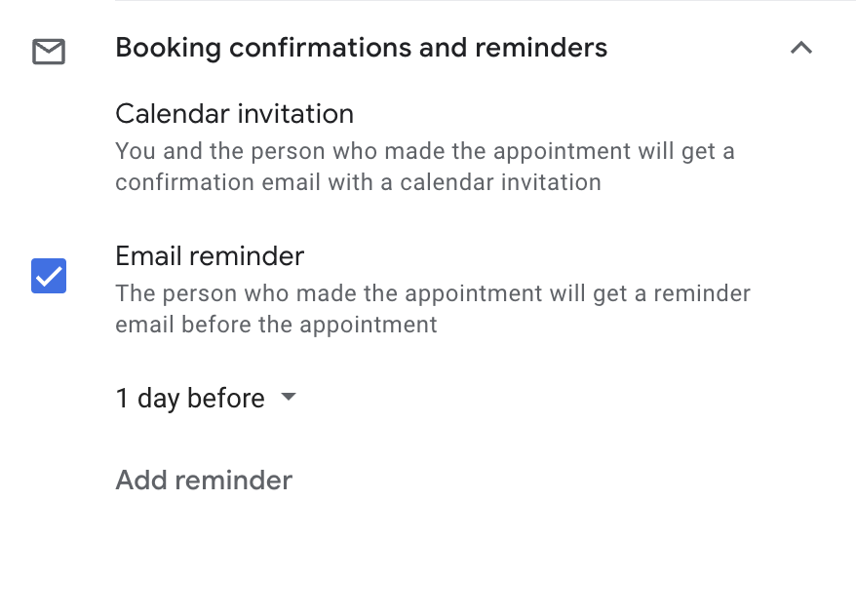Add a second email reminder
This screenshot has width=856, height=616.
pos(204,480)
